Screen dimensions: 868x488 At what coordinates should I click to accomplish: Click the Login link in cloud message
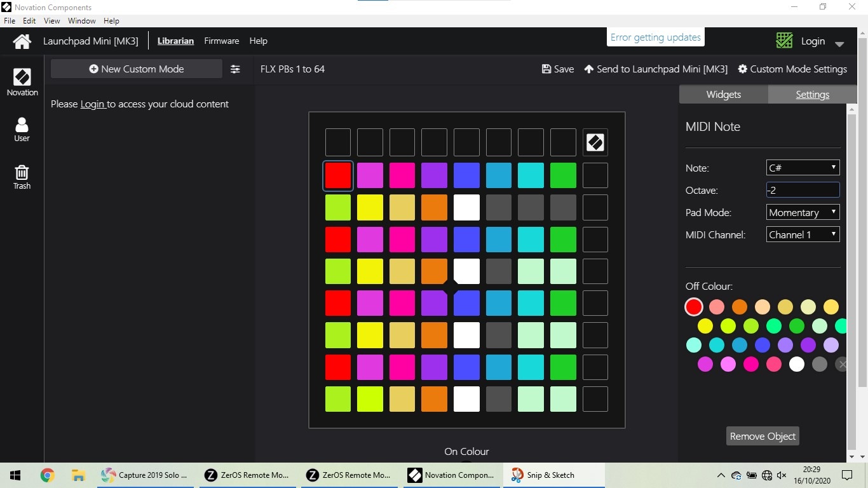click(x=93, y=104)
